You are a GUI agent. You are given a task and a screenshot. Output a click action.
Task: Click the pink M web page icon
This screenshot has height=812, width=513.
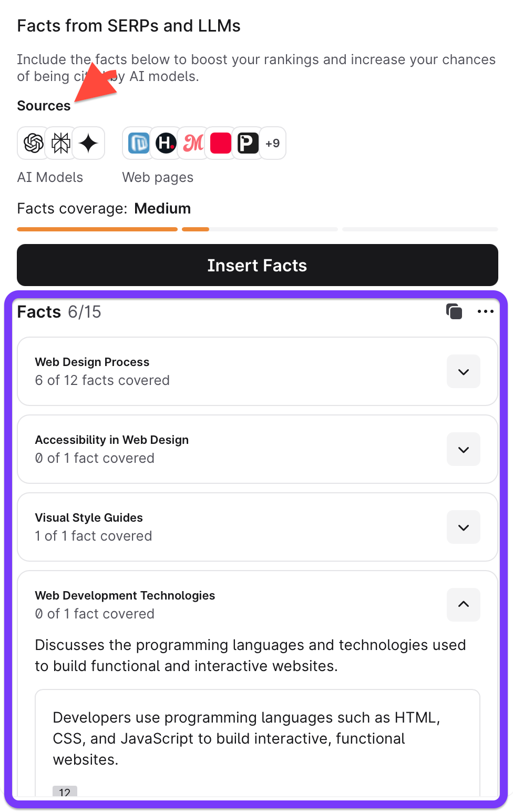(x=193, y=143)
